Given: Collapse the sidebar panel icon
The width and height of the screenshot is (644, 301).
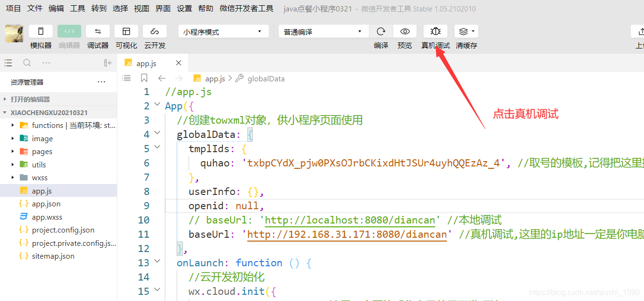Looking at the screenshot, I should tap(108, 63).
